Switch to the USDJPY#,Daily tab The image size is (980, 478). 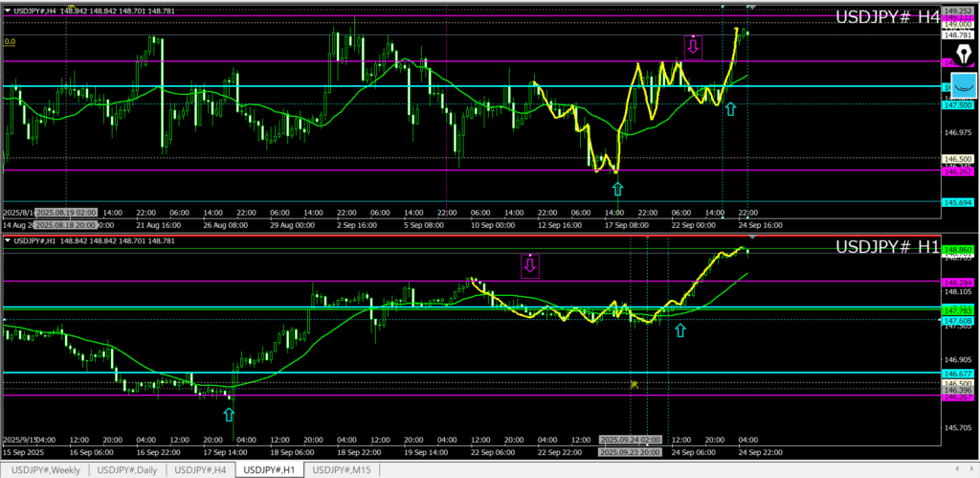127,469
